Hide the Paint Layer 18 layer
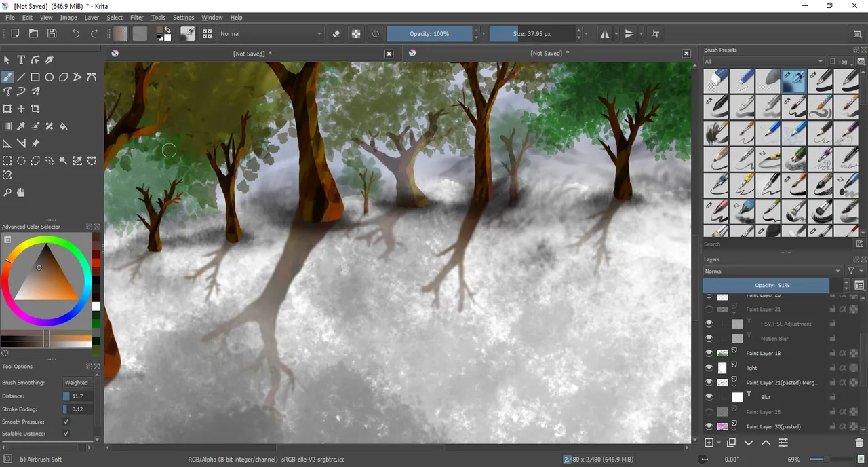Screen dimensions: 868x467 pos(709,353)
